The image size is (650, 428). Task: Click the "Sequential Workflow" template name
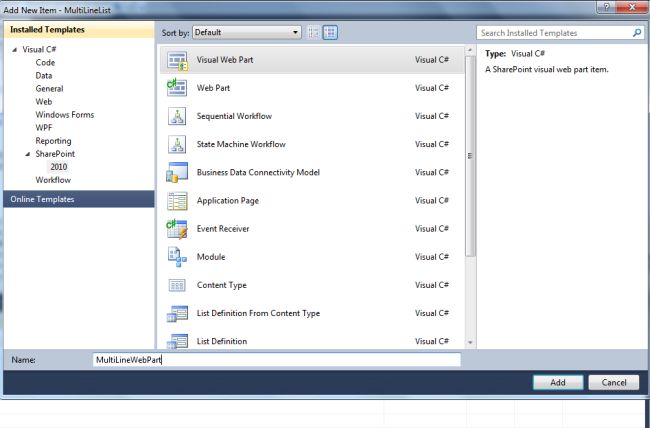click(234, 116)
